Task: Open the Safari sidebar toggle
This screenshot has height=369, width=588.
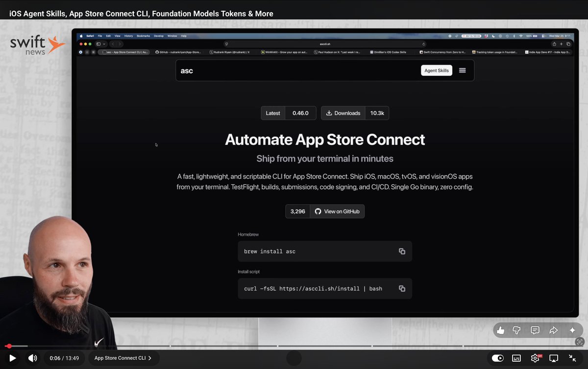Action: pyautogui.click(x=98, y=44)
